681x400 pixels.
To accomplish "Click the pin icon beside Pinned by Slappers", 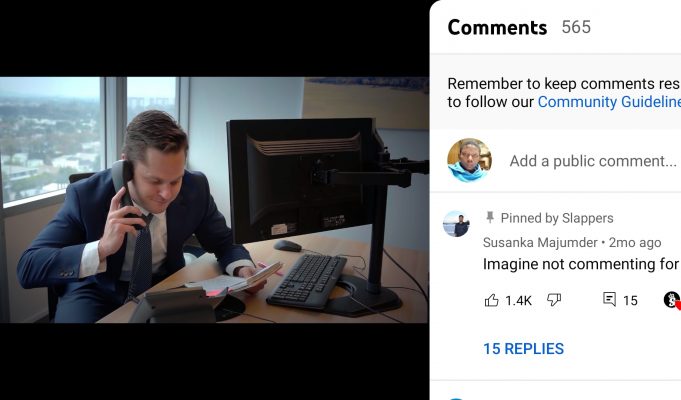I will click(x=490, y=217).
